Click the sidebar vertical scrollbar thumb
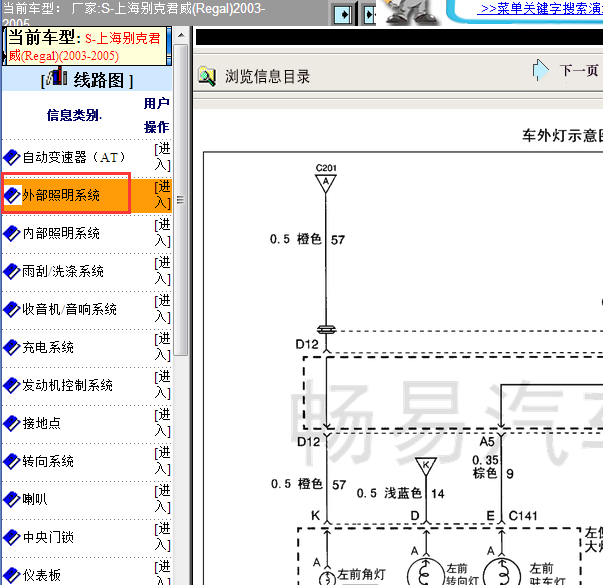The height and width of the screenshot is (585, 603). click(180, 200)
